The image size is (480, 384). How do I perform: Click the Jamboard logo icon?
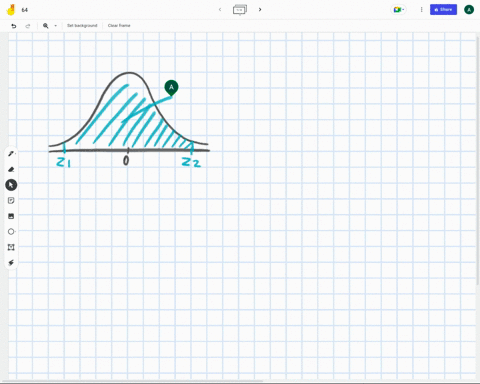(x=11, y=10)
